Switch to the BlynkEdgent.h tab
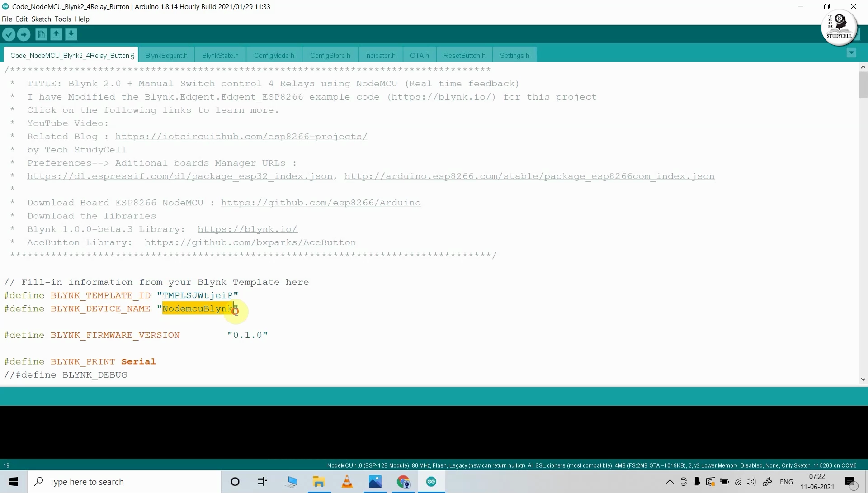 pyautogui.click(x=166, y=55)
